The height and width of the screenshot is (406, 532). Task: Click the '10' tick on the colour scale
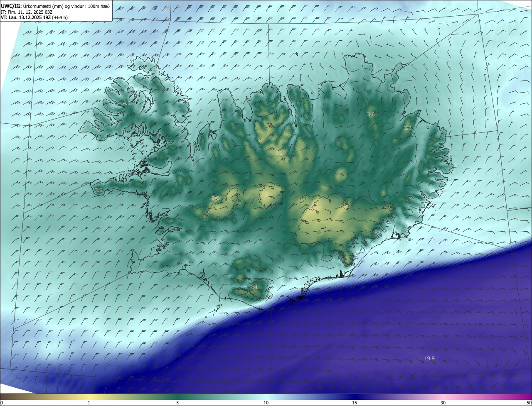(266, 403)
